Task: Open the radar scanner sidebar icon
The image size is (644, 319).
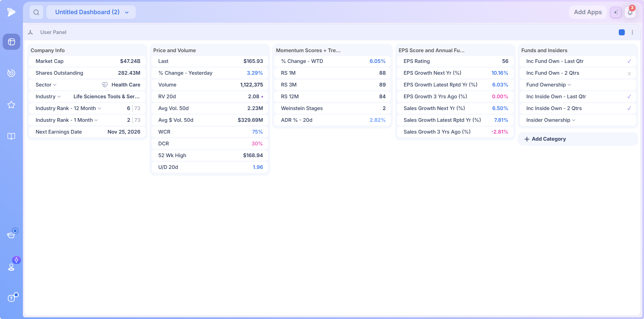Action: pyautogui.click(x=11, y=73)
